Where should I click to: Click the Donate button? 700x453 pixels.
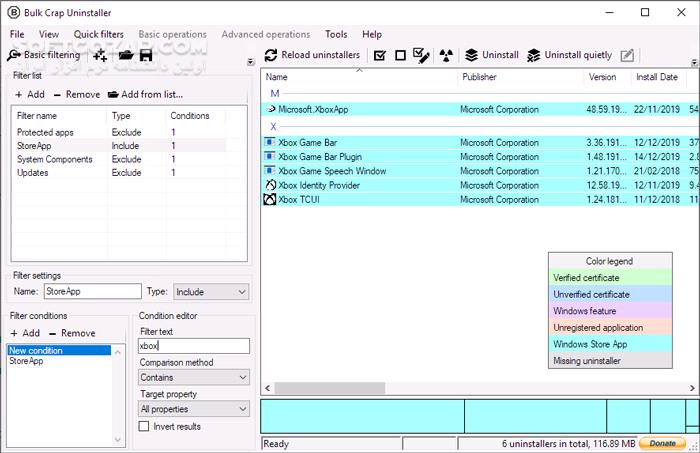[x=662, y=443]
